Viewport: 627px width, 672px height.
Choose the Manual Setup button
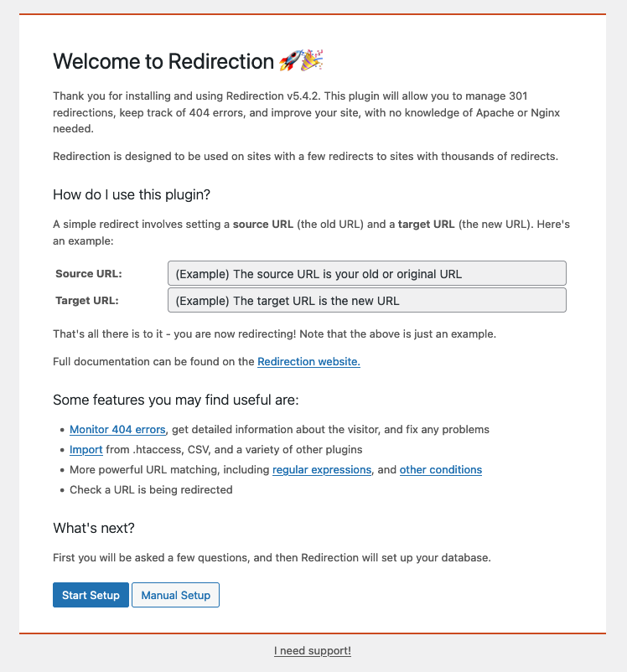pos(175,595)
